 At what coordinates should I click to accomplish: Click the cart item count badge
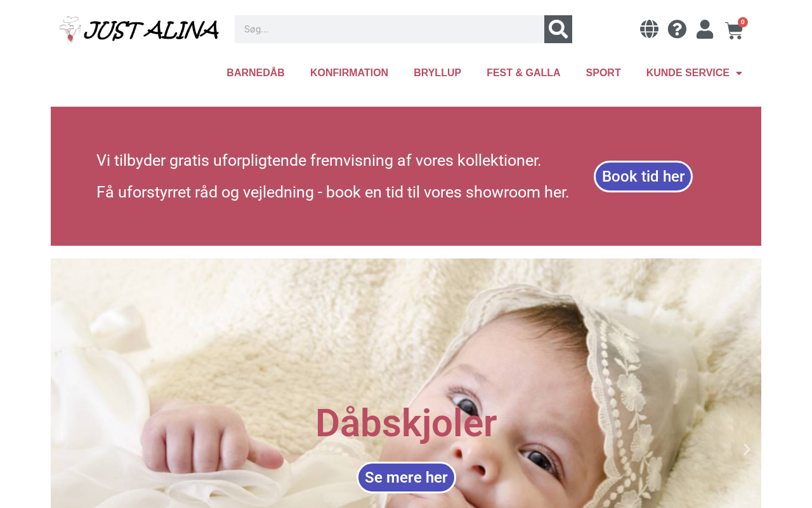tap(743, 22)
